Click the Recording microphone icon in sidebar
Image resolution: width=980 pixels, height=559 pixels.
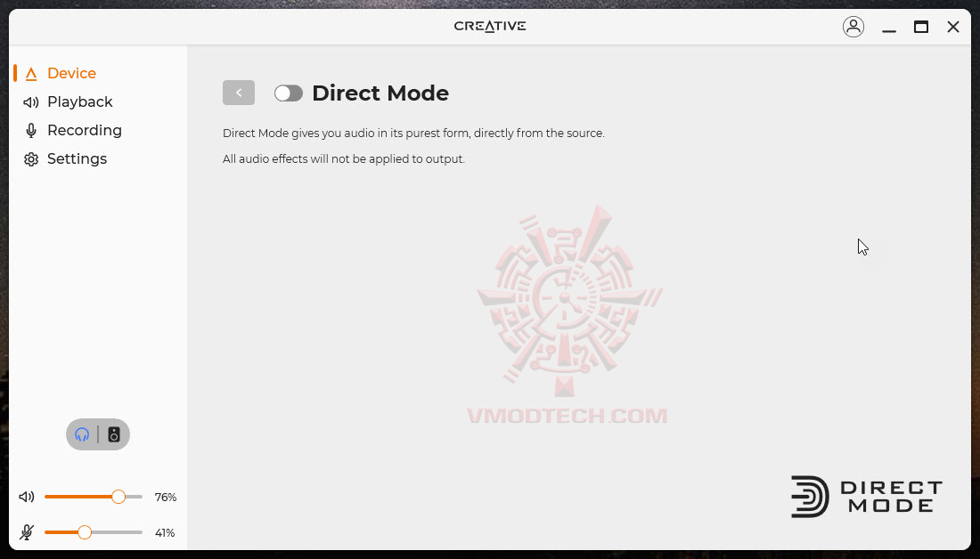pos(30,131)
